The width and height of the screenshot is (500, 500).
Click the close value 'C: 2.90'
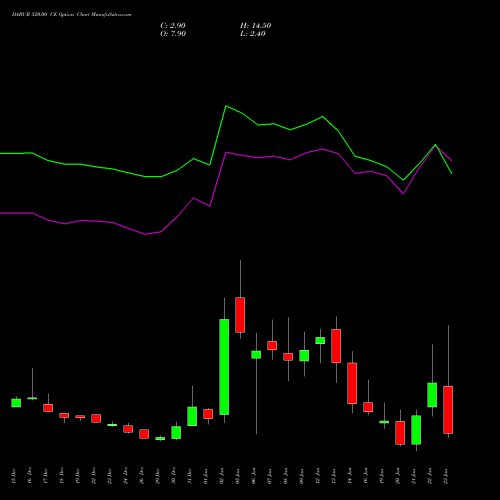coord(173,26)
